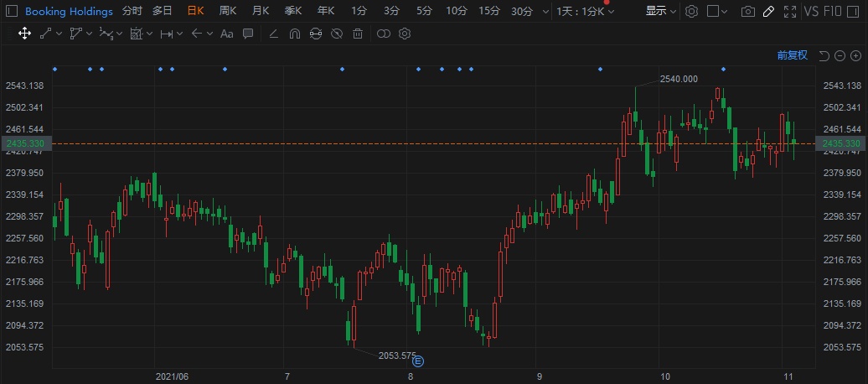The height and width of the screenshot is (384, 868).
Task: Select the 1分 one-minute interval
Action: [x=359, y=11]
